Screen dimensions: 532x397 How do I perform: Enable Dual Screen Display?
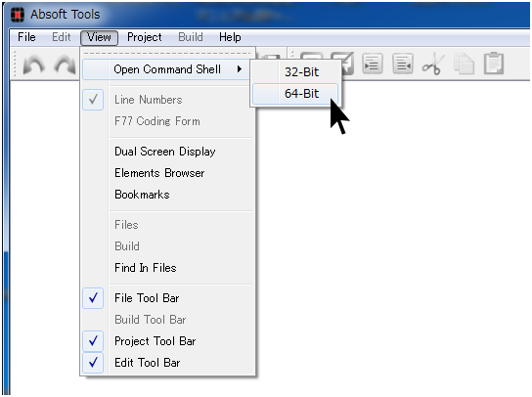point(165,152)
